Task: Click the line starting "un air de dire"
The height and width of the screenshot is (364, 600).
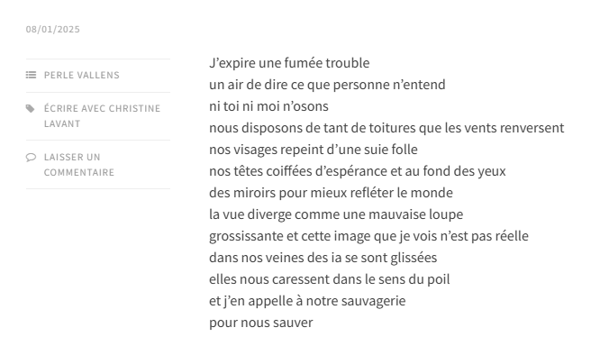Action: [327, 85]
